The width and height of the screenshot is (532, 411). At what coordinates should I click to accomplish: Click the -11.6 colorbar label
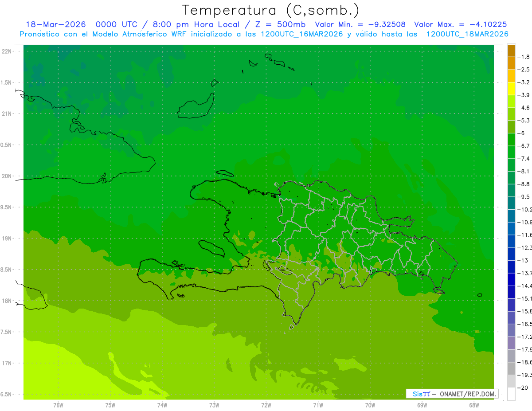pos(525,235)
